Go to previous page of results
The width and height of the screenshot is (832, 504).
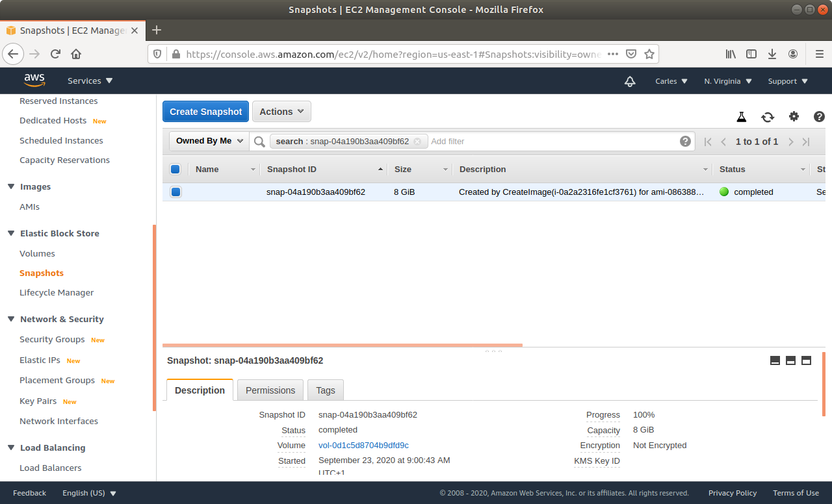point(723,142)
